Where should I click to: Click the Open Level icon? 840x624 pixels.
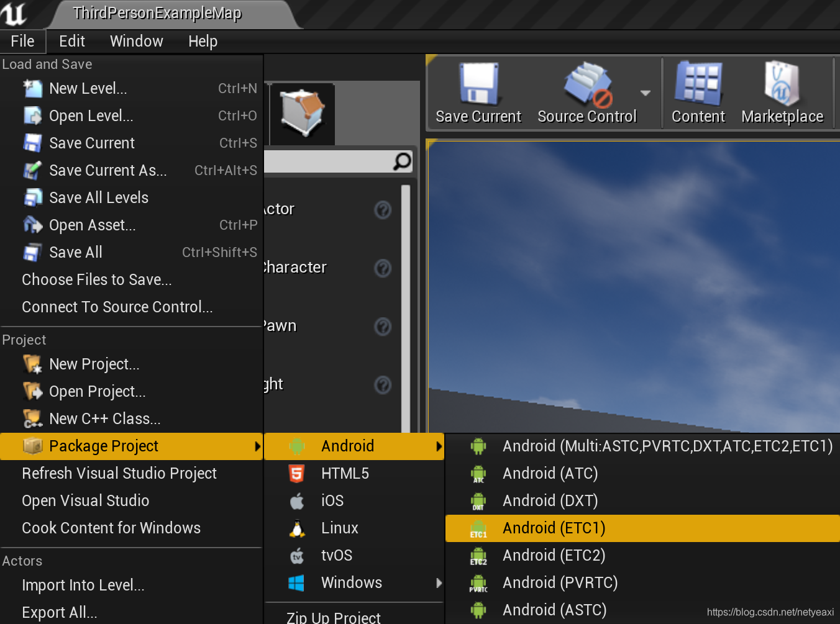(32, 116)
